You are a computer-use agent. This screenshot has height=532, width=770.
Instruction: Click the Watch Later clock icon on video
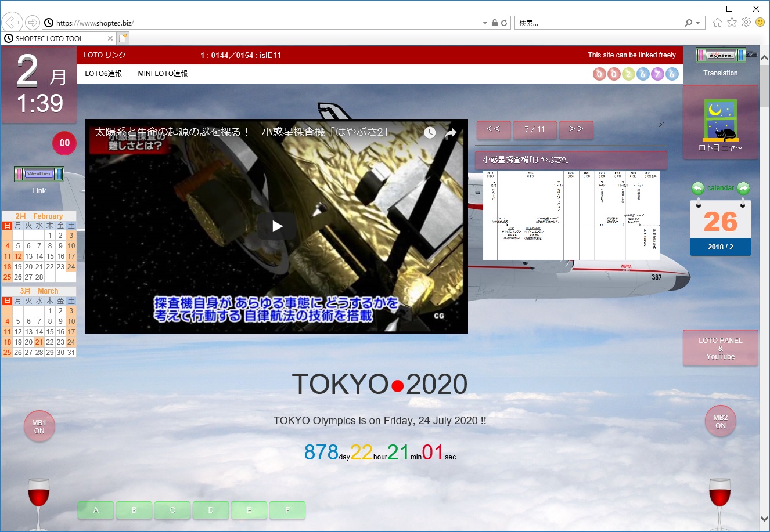click(429, 133)
